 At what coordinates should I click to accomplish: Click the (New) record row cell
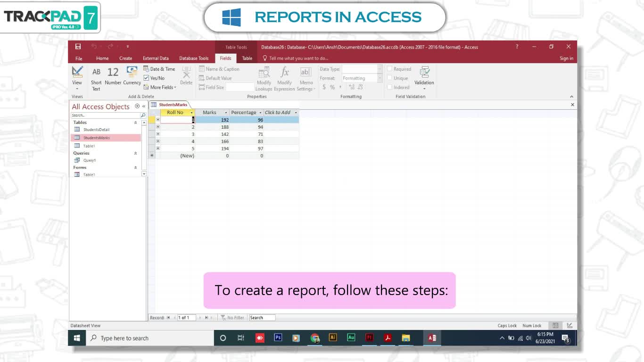coord(178,156)
